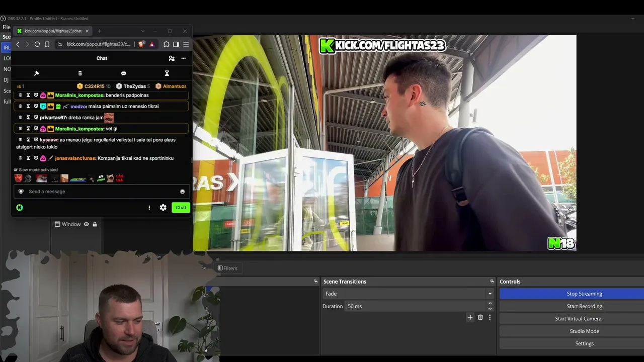Click top gifter C324R15 in leaderboard

pos(95,86)
